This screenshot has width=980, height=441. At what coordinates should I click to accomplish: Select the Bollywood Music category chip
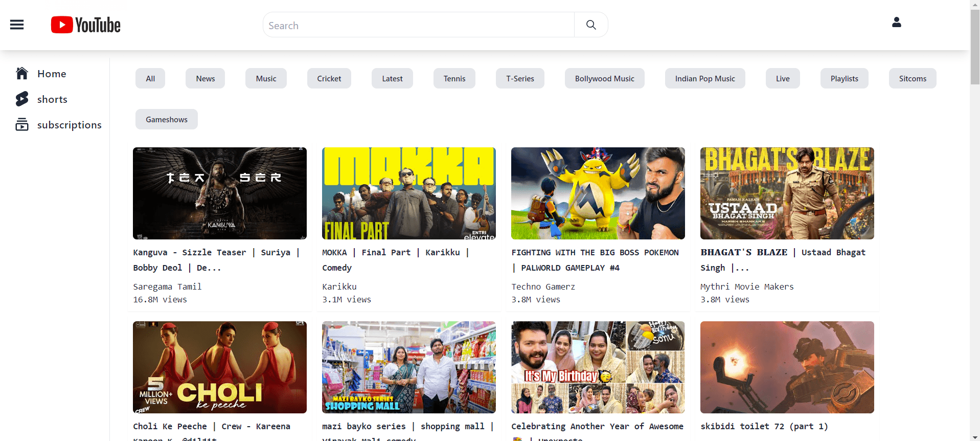click(x=604, y=78)
